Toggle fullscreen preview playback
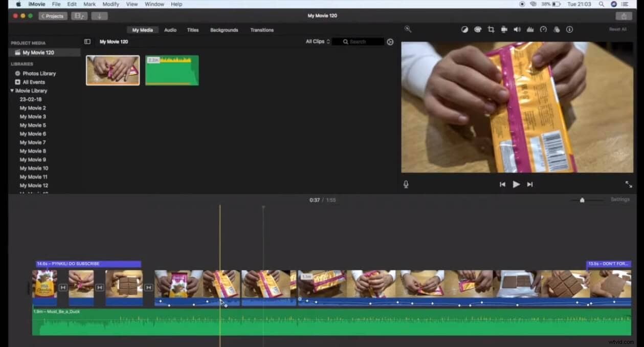Viewport: 644px width, 347px height. click(x=628, y=184)
